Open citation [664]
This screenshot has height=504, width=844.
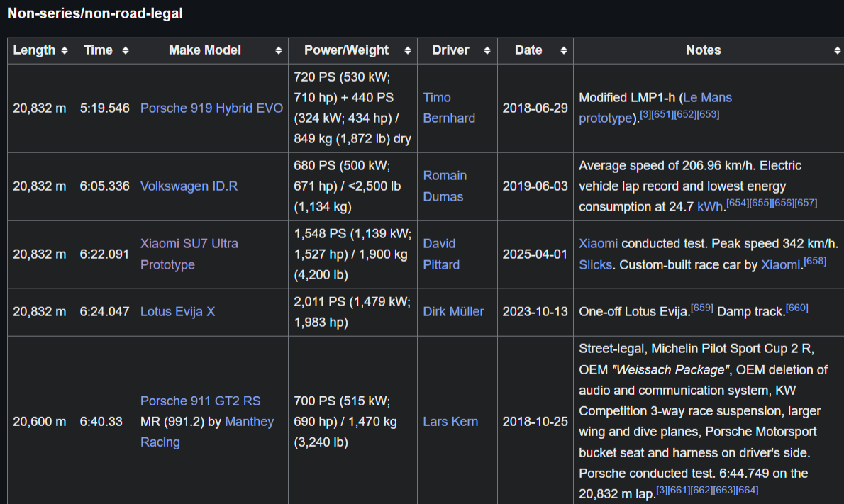click(747, 490)
